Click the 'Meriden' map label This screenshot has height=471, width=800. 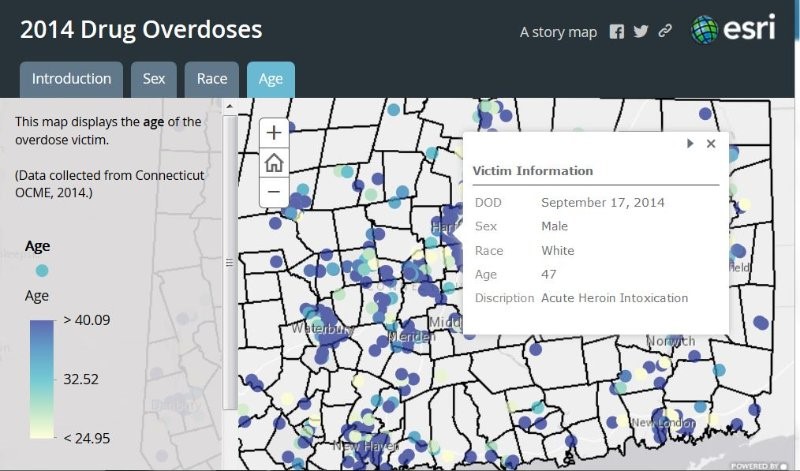[x=412, y=336]
